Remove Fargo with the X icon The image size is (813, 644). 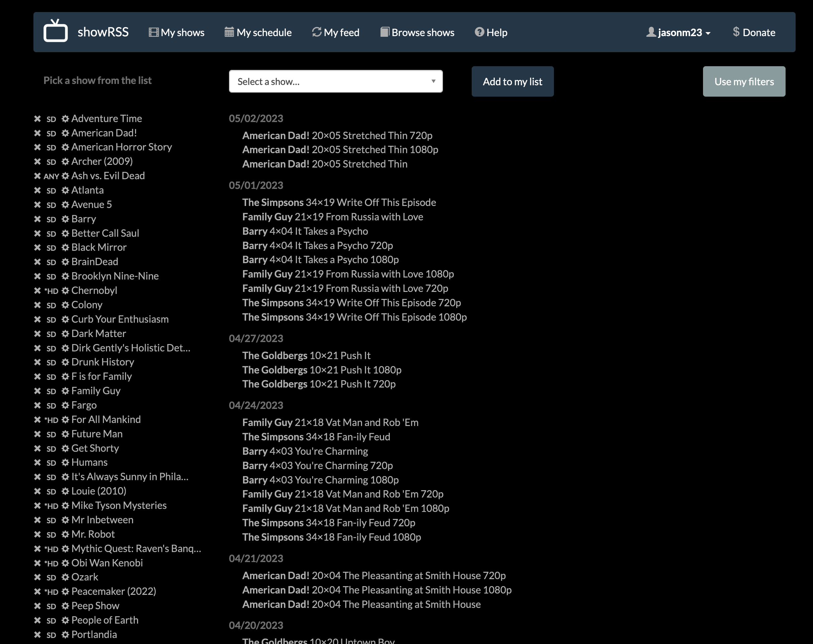tap(37, 405)
